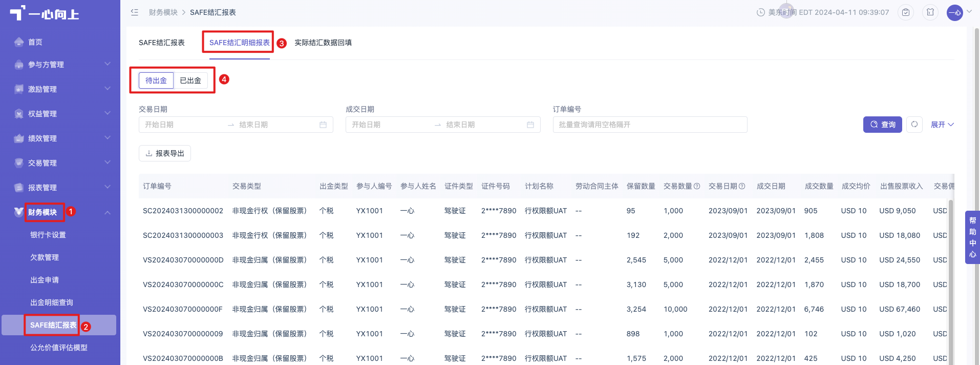Click order number VS202403070000000F
The image size is (980, 365).
183,309
